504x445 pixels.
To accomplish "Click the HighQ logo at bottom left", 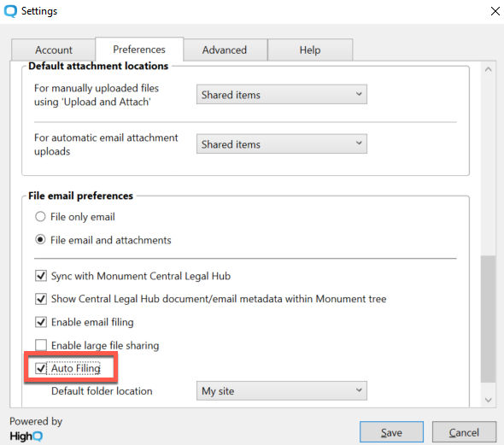I will (26, 436).
